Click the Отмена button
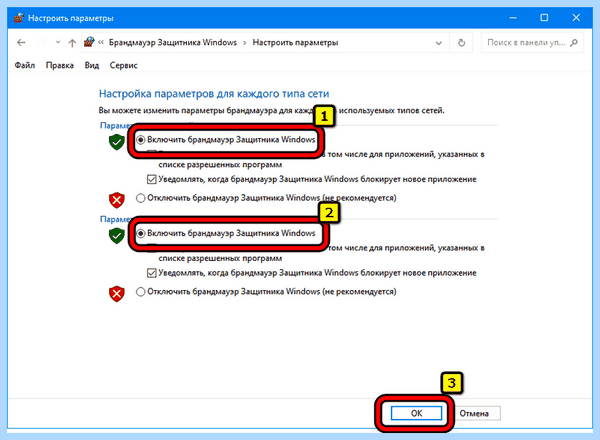 (474, 413)
